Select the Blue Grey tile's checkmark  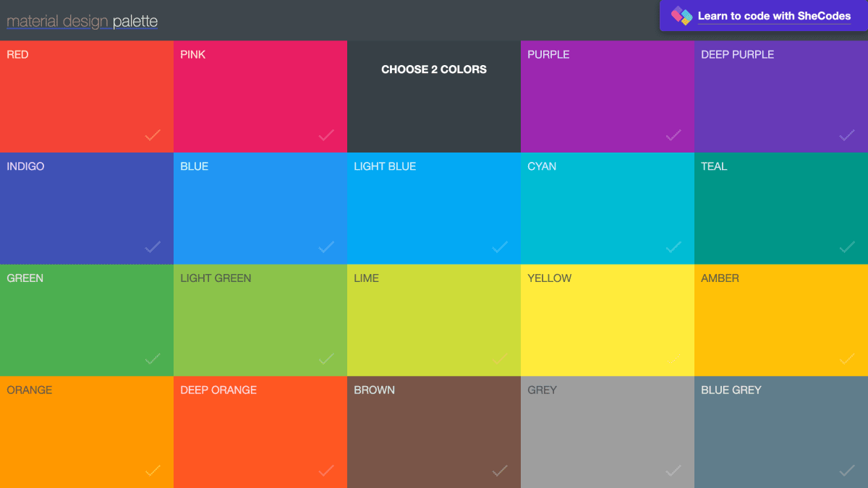pos(847,471)
